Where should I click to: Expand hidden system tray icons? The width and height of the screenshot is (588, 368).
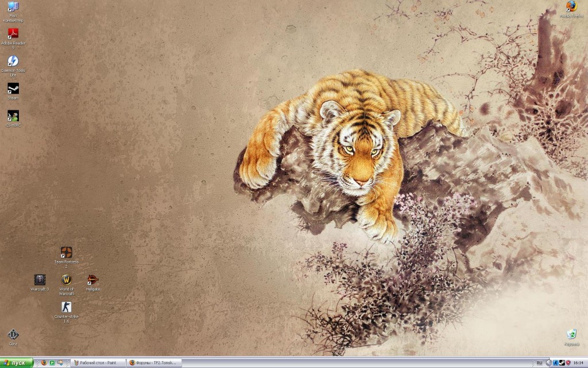point(549,363)
